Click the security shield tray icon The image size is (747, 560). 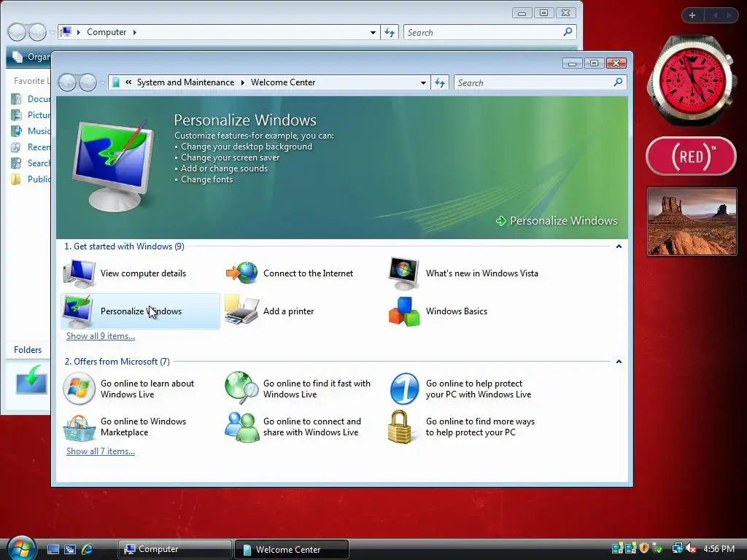tap(644, 548)
